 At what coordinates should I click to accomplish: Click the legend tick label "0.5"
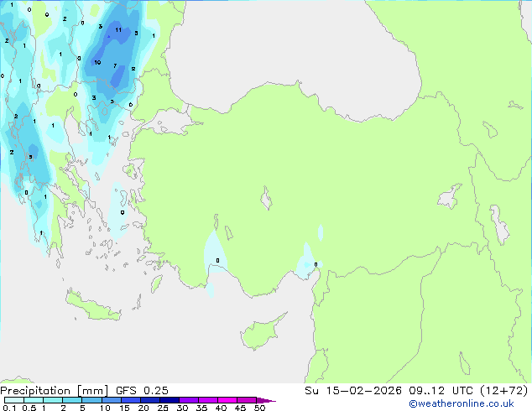pyautogui.click(x=29, y=408)
